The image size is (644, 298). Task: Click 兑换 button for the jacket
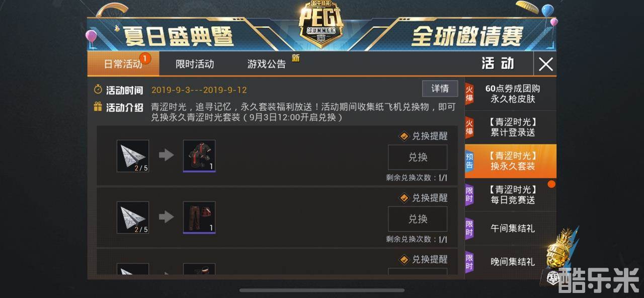pos(418,157)
